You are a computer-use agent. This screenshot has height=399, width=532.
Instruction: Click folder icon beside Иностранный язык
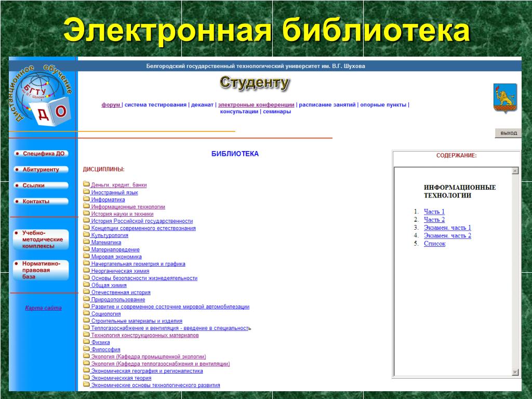click(87, 192)
